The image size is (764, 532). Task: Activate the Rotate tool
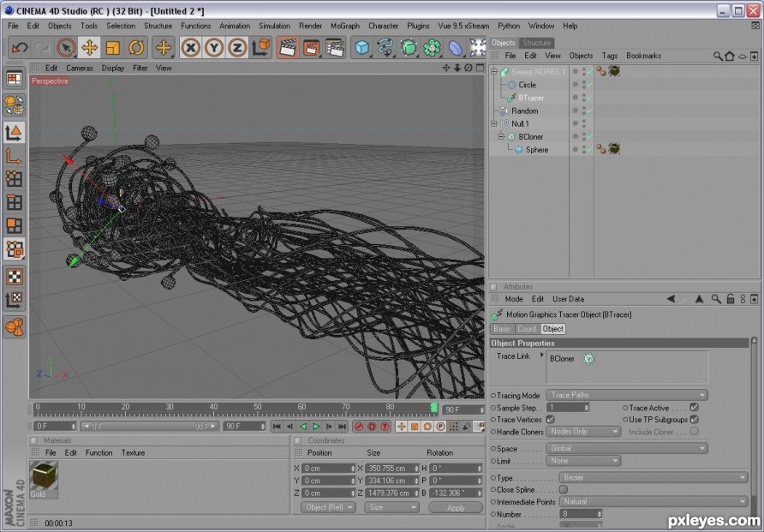point(136,48)
